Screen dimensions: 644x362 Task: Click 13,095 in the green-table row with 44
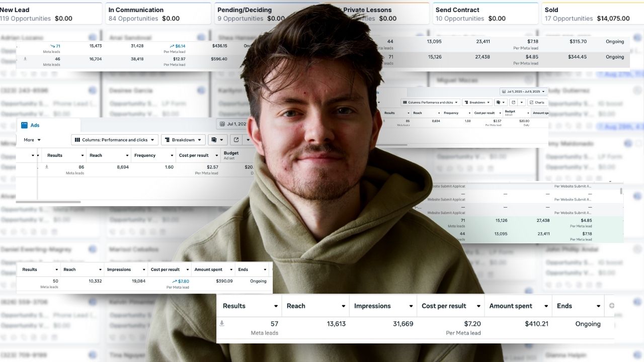[501, 233]
